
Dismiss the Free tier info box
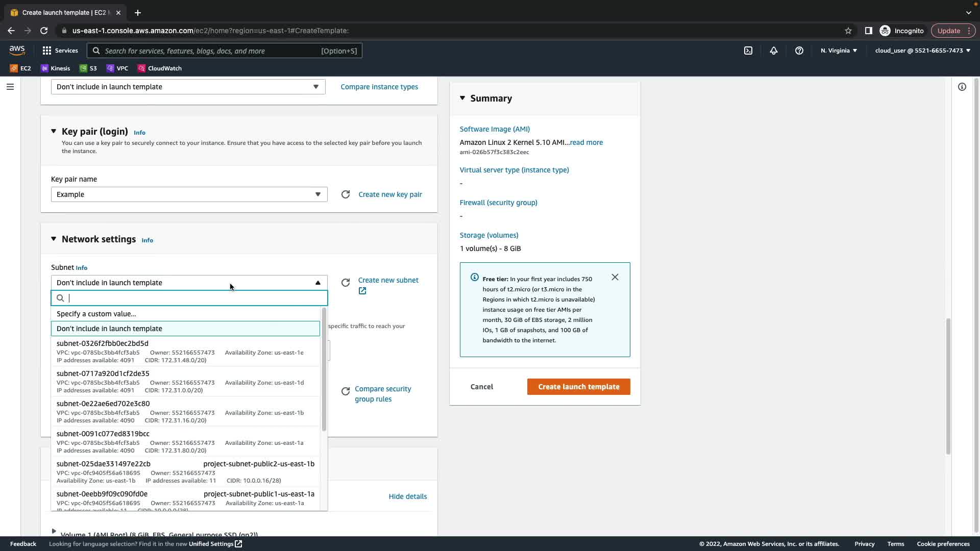[x=615, y=277]
